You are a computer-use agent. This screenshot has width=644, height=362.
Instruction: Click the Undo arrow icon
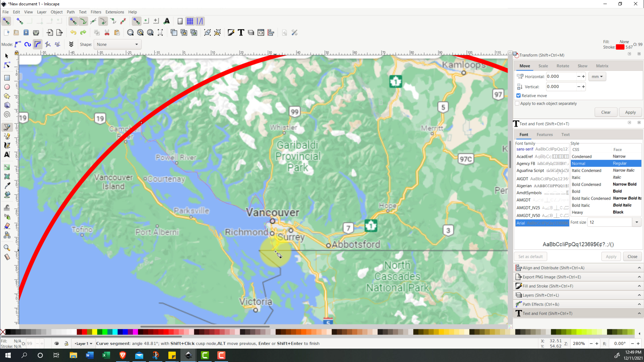click(73, 33)
